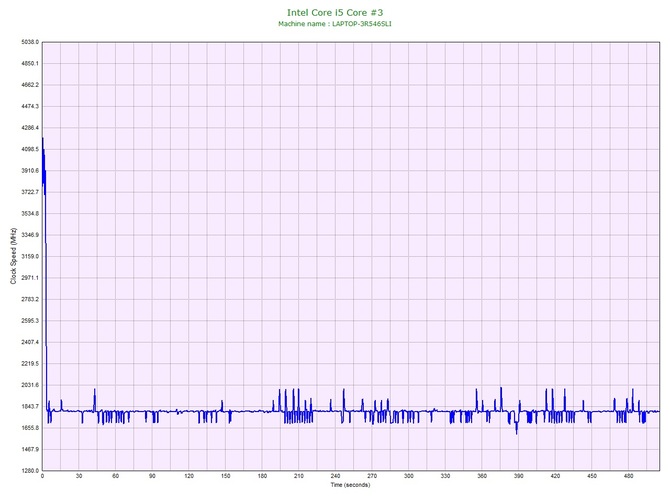Select the 2783.2 y-axis value
670x502 pixels.
(30, 299)
